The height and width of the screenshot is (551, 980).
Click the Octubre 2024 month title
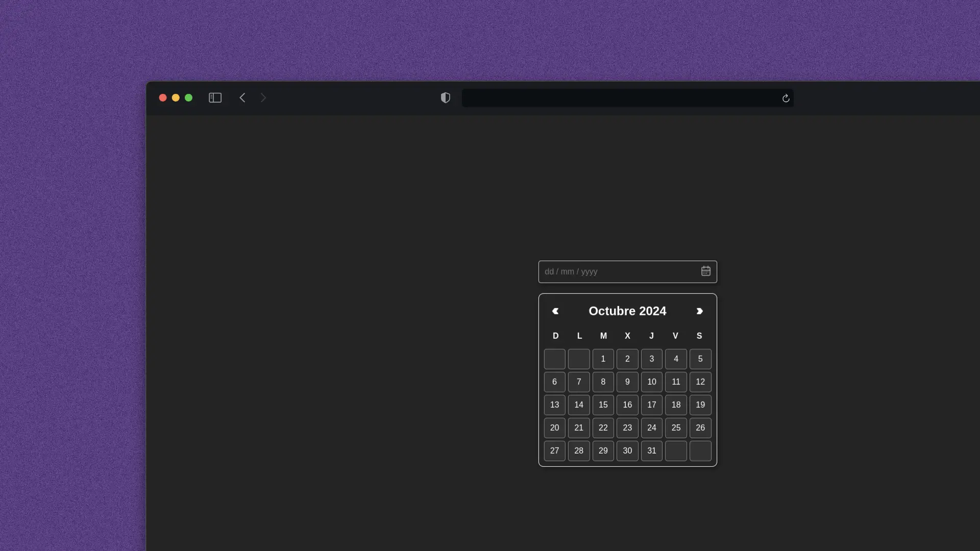[627, 311]
